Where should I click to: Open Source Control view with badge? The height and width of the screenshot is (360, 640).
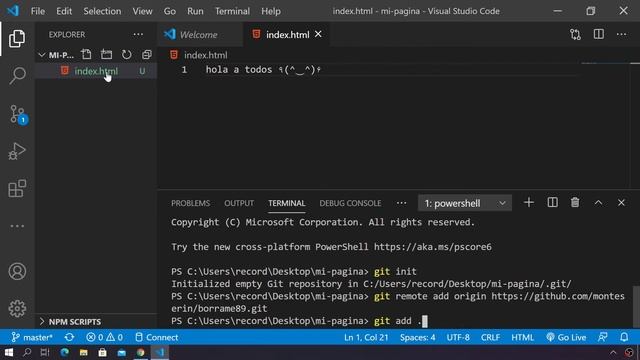click(x=18, y=114)
